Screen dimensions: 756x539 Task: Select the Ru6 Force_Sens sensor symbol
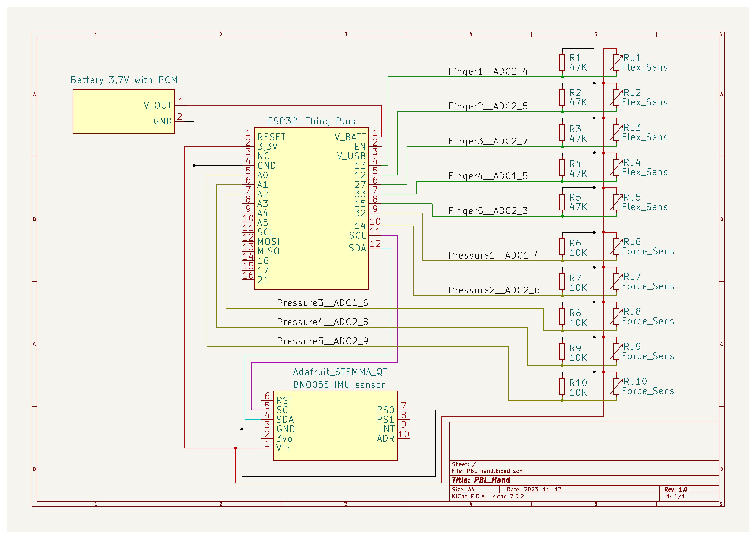616,247
